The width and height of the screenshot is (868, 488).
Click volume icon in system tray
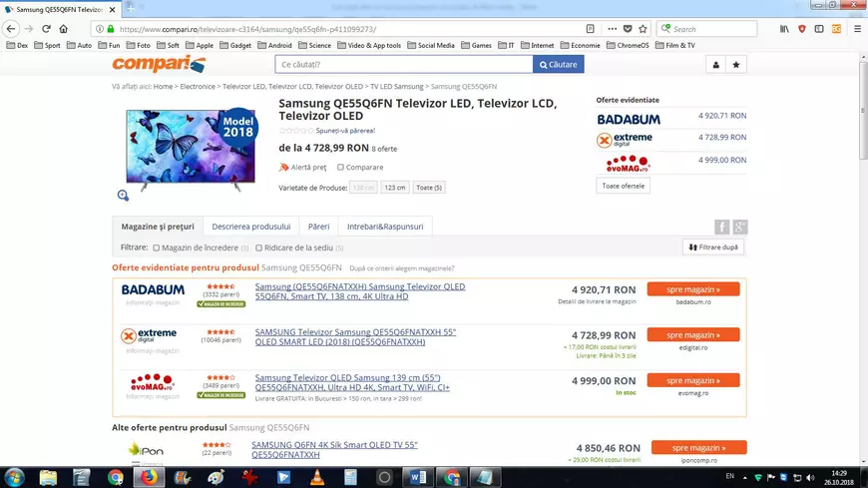[x=810, y=477]
